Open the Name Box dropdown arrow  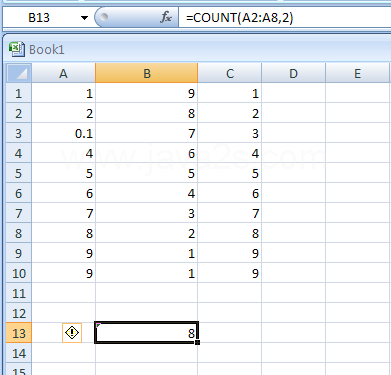[85, 18]
